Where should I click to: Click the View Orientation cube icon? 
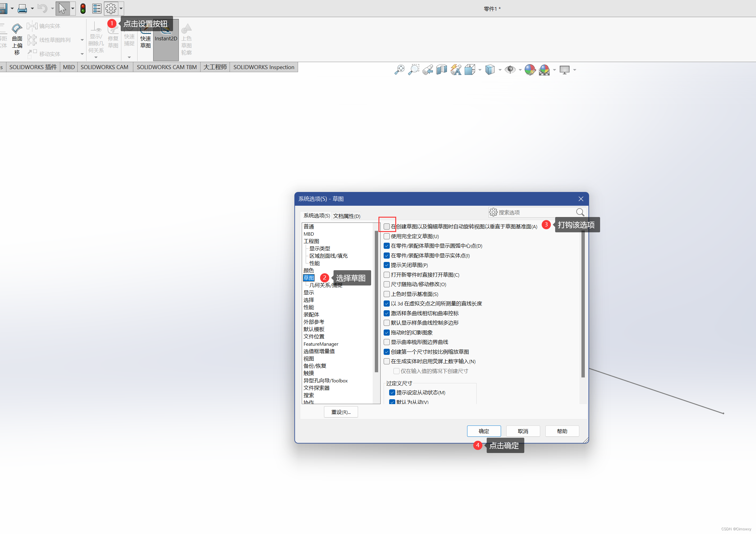tap(470, 70)
